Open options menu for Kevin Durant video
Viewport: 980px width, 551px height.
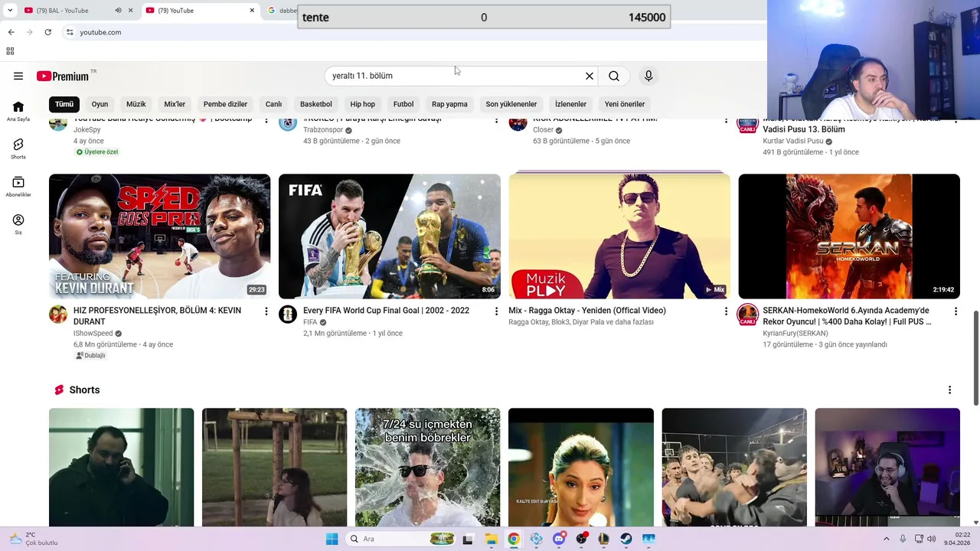click(x=266, y=311)
